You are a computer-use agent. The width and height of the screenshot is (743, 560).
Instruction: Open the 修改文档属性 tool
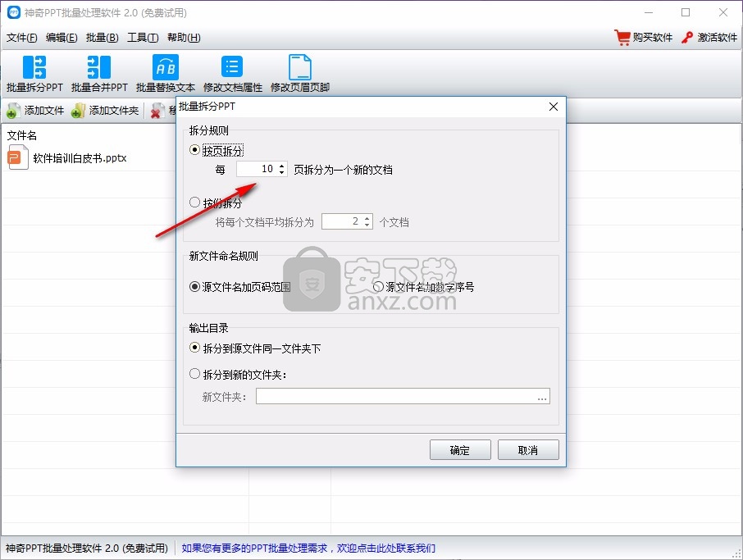(x=232, y=74)
